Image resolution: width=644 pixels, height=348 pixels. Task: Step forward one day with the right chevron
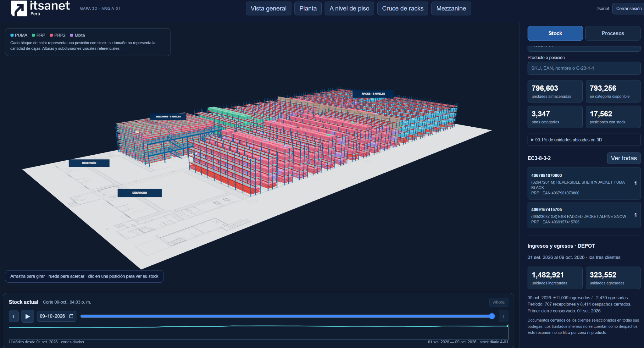(503, 316)
